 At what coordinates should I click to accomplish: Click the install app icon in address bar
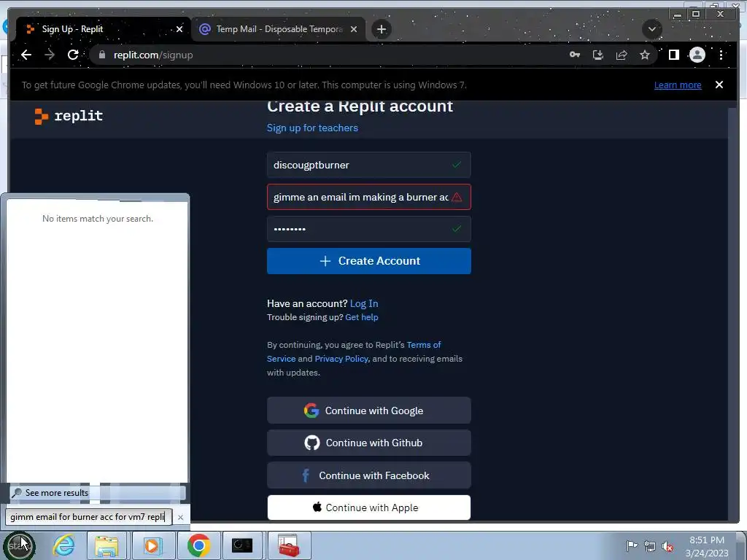598,55
